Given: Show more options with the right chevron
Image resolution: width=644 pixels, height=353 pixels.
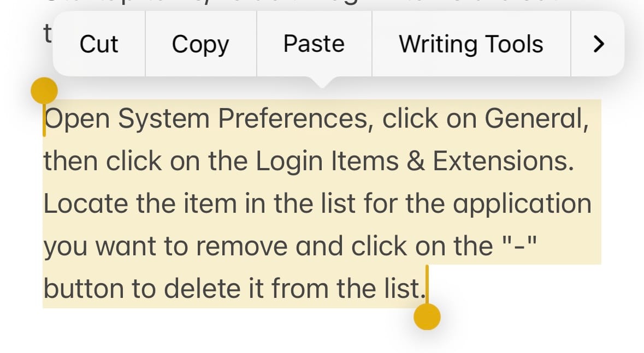Looking at the screenshot, I should 599,44.
